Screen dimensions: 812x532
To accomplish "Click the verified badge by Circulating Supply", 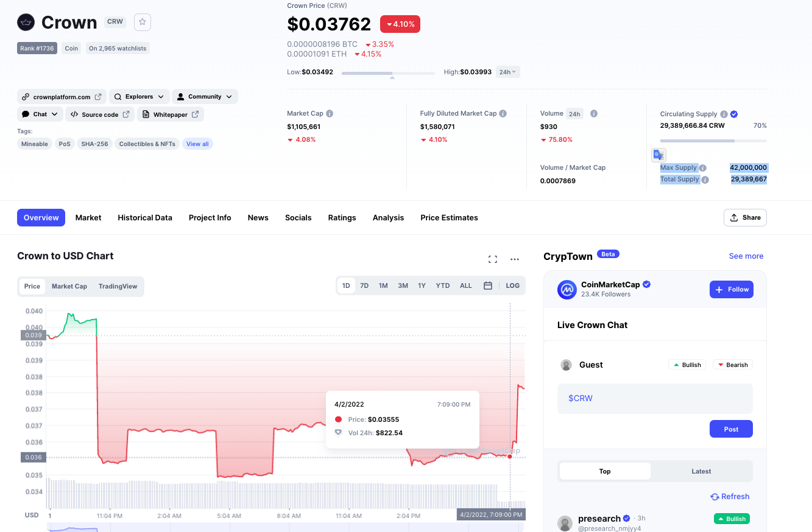I will coord(734,114).
